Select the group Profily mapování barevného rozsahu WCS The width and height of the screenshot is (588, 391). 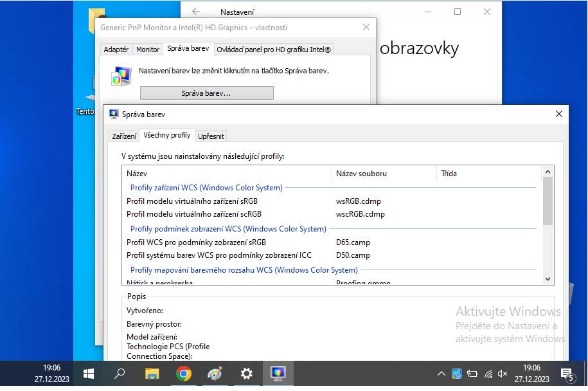point(244,270)
